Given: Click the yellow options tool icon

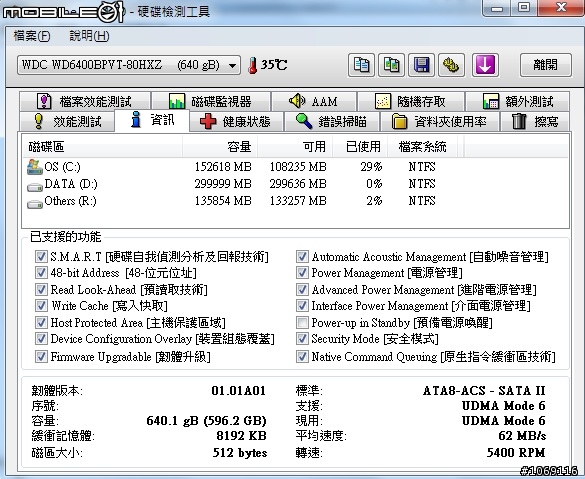Looking at the screenshot, I should 451,65.
